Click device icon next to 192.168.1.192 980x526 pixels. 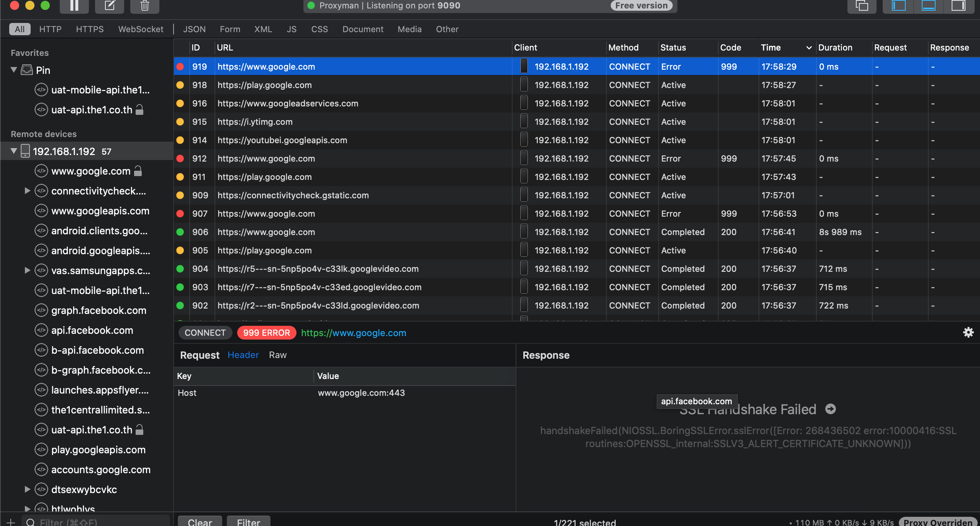[x=25, y=151]
